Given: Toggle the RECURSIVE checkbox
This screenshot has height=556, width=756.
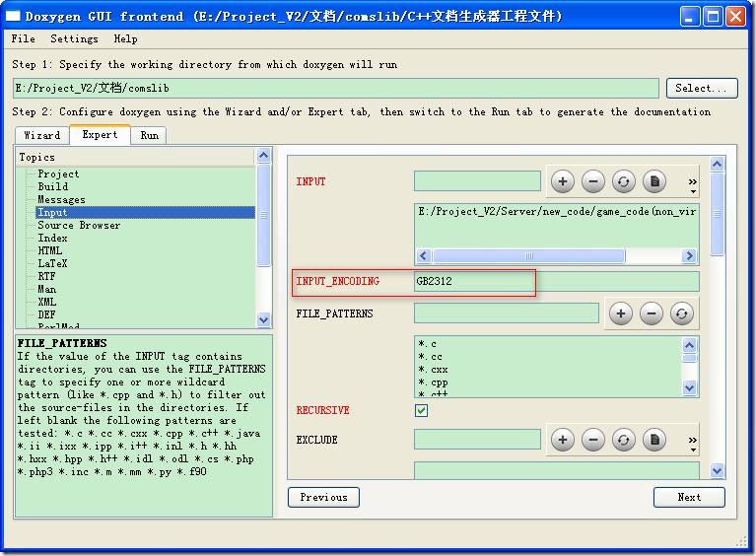Looking at the screenshot, I should (421, 410).
